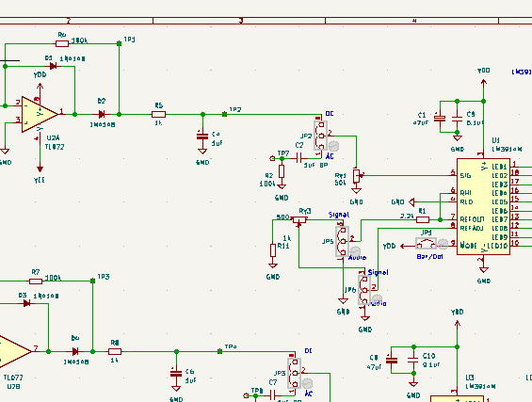Select jumper JP3 symbol
The height and width of the screenshot is (402, 532).
294,373
